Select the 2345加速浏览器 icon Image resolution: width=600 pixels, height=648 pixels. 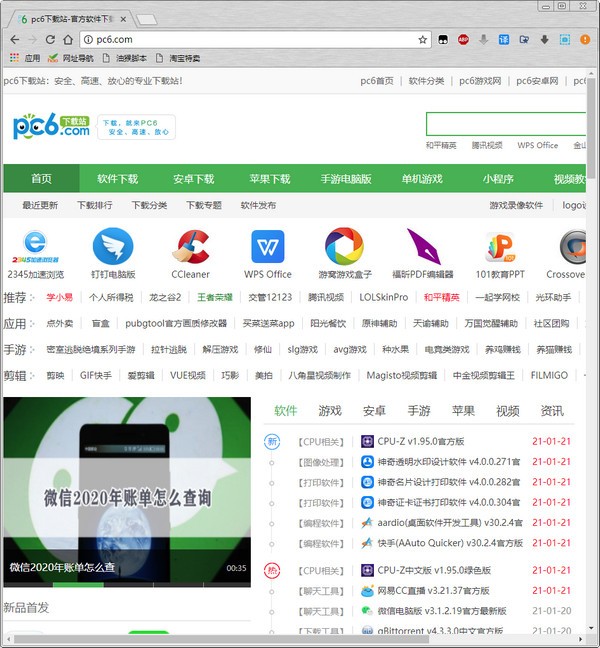pos(36,246)
